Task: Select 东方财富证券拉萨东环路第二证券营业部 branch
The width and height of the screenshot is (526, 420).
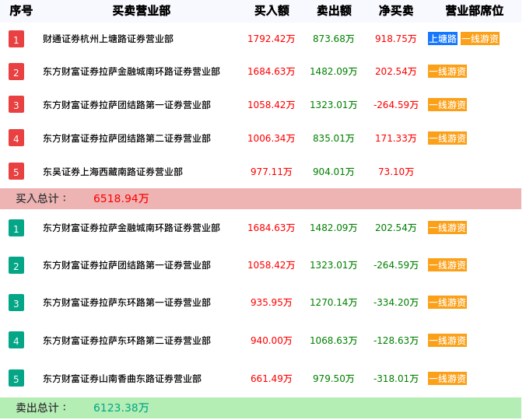Action: pyautogui.click(x=127, y=341)
